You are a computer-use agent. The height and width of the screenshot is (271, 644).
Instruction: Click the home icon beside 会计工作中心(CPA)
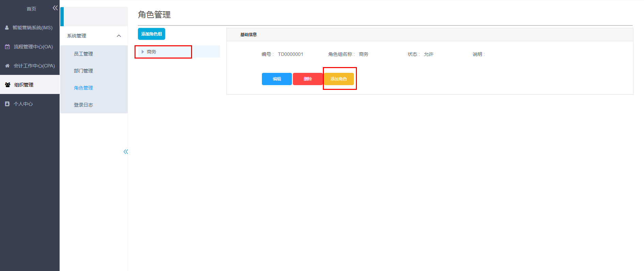(x=7, y=66)
